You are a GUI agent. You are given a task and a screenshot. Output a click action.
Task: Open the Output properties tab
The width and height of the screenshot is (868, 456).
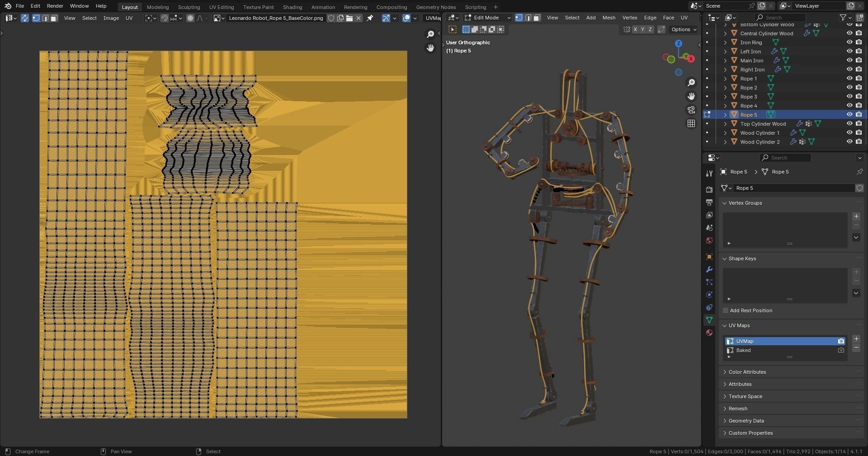click(709, 202)
